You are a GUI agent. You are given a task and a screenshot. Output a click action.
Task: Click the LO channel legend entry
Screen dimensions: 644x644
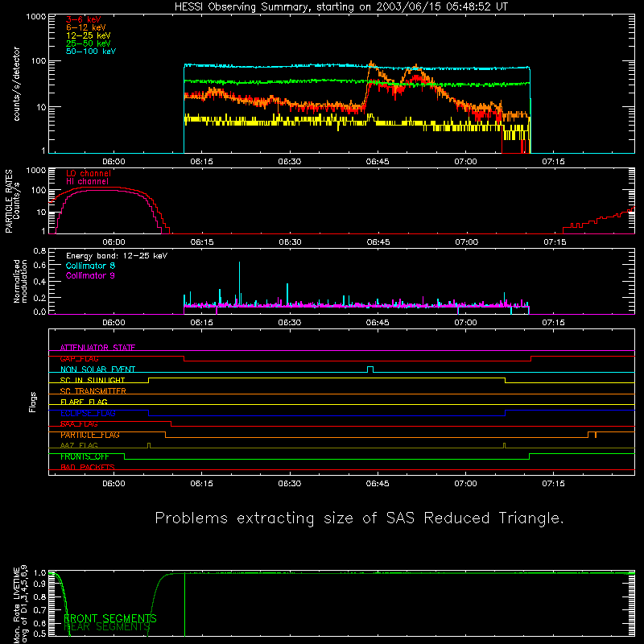point(89,173)
